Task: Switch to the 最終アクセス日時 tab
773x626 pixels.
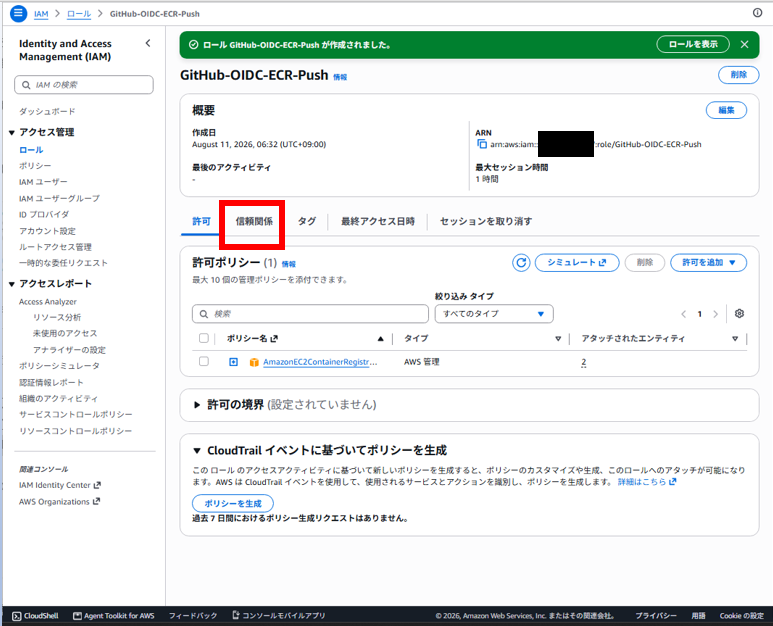Action: pyautogui.click(x=378, y=221)
